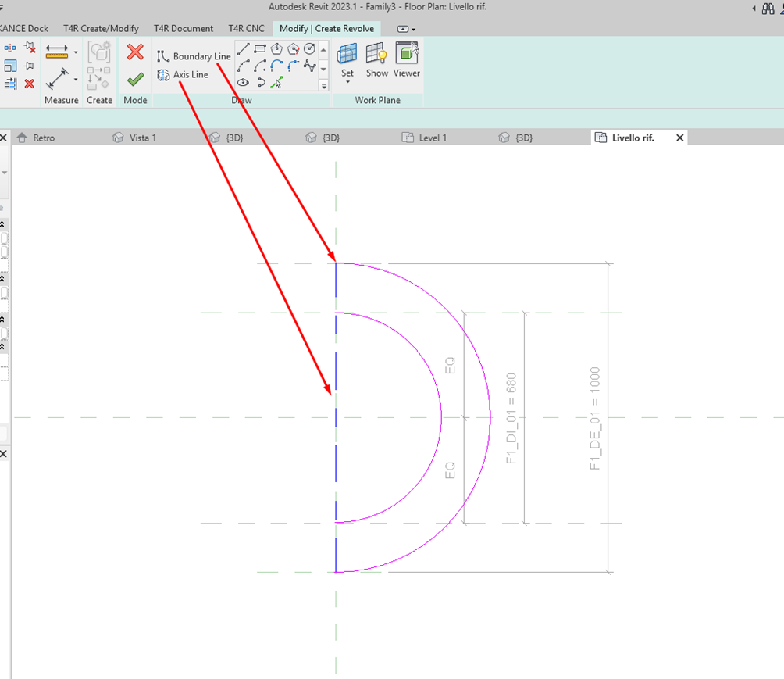Select the F1_DE_01 = 1000 dimension label
The width and height of the screenshot is (784, 679).
594,418
